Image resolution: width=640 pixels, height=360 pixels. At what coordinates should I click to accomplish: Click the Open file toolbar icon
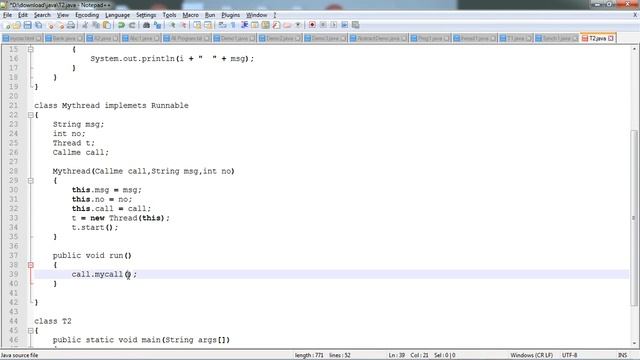pyautogui.click(x=17, y=25)
